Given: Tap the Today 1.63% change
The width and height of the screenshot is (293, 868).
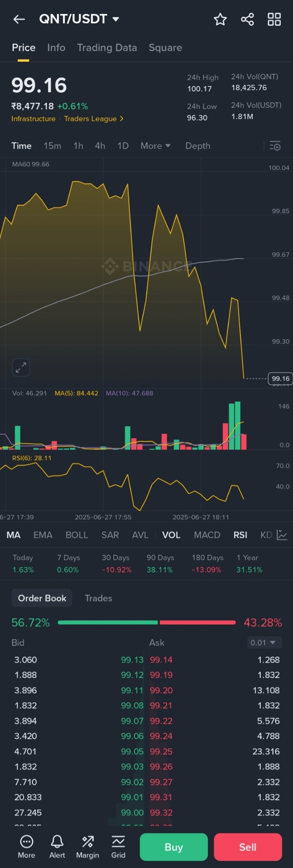Looking at the screenshot, I should coord(23,564).
